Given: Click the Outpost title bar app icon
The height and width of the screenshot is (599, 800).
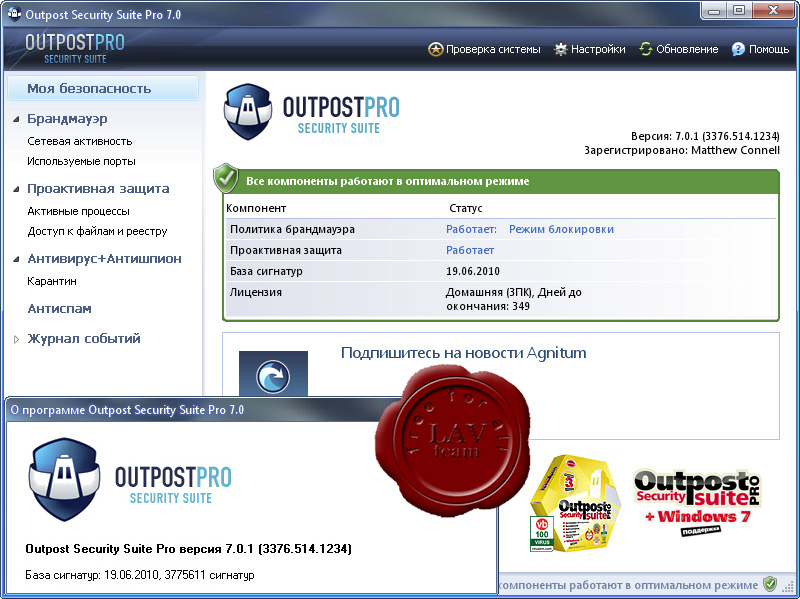Looking at the screenshot, I should [x=14, y=13].
